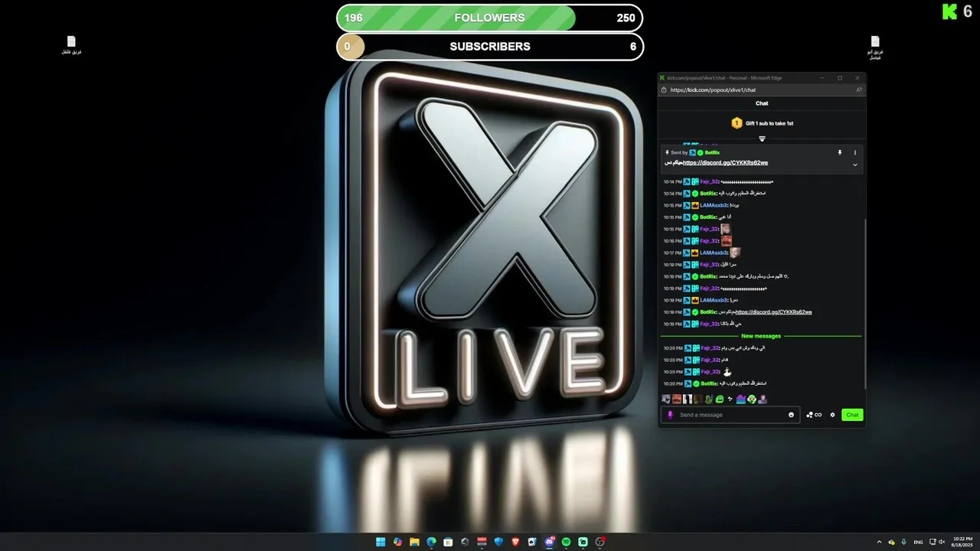Open Microsoft Edge from the taskbar

click(431, 542)
